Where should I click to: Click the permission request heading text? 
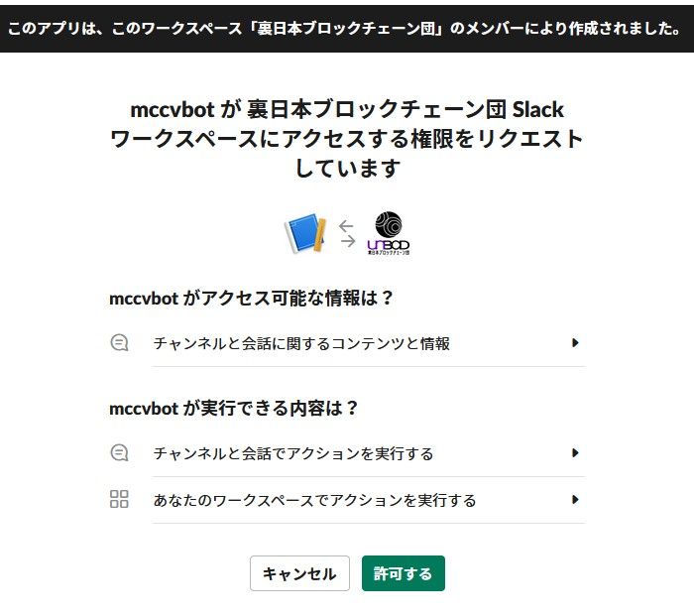tap(347, 139)
